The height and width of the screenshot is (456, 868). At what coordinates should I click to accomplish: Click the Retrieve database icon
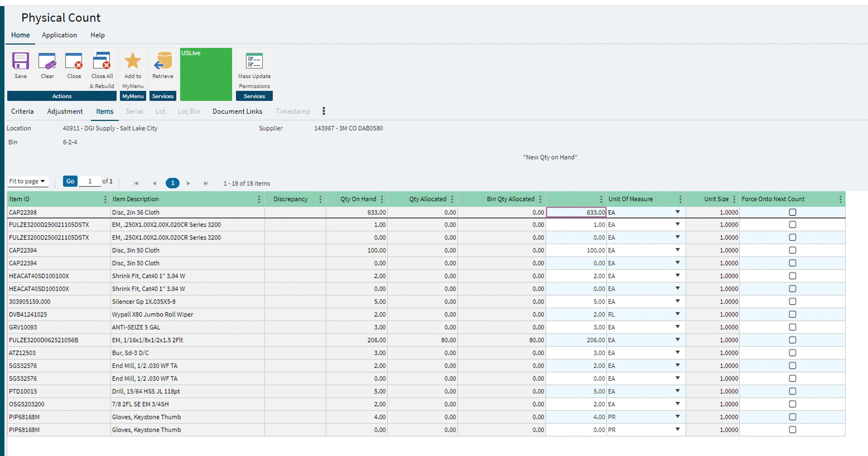coord(163,62)
